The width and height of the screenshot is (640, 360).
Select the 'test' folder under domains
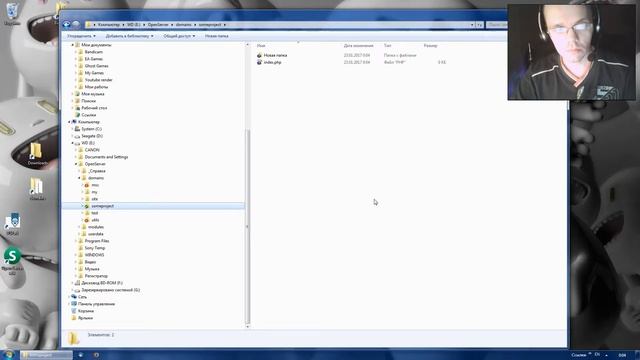click(x=94, y=213)
